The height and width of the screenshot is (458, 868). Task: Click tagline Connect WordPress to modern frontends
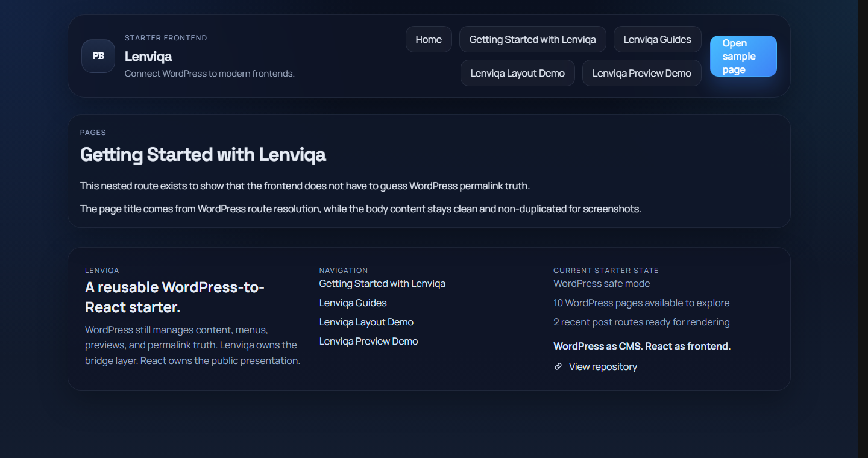coord(210,74)
